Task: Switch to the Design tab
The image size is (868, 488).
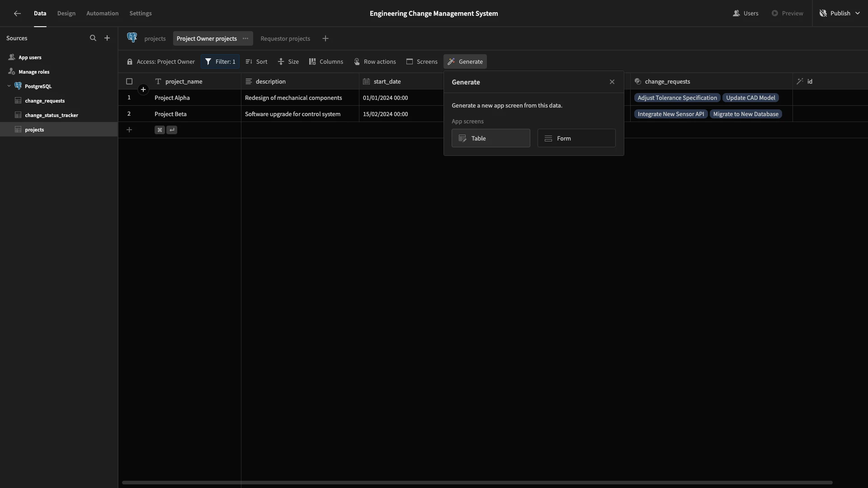Action: [x=66, y=13]
